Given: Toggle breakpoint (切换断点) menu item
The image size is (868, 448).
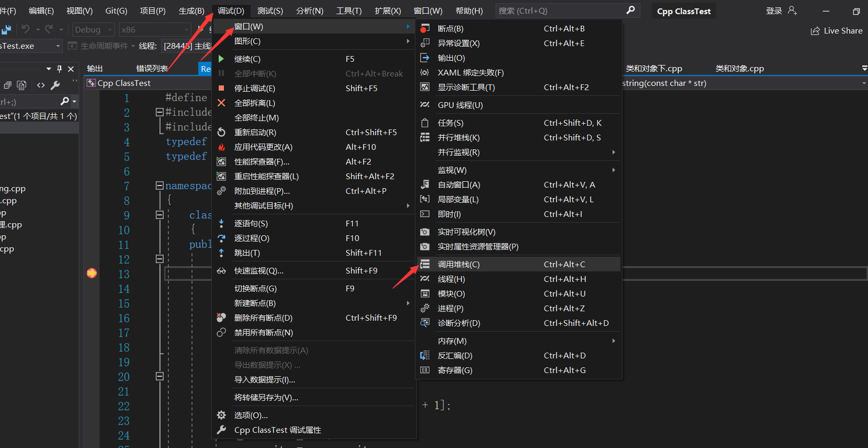Looking at the screenshot, I should 314,289.
